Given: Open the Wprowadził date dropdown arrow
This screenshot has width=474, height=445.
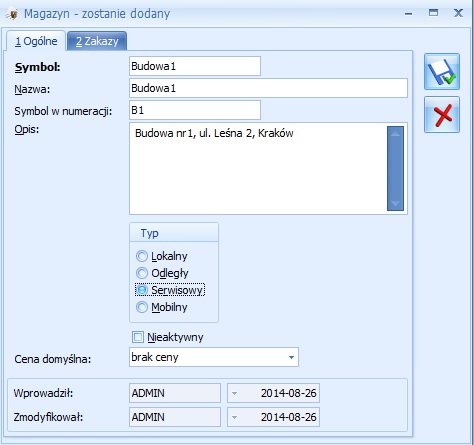Looking at the screenshot, I should pos(234,393).
